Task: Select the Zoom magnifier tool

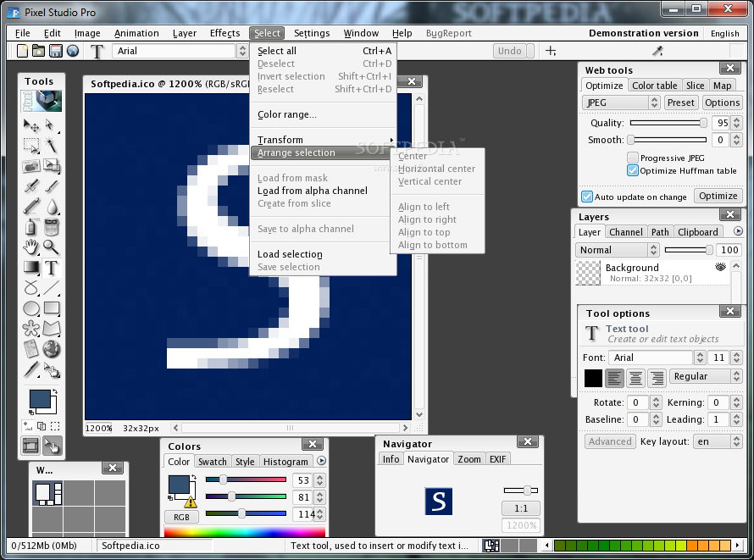Action: tap(51, 247)
